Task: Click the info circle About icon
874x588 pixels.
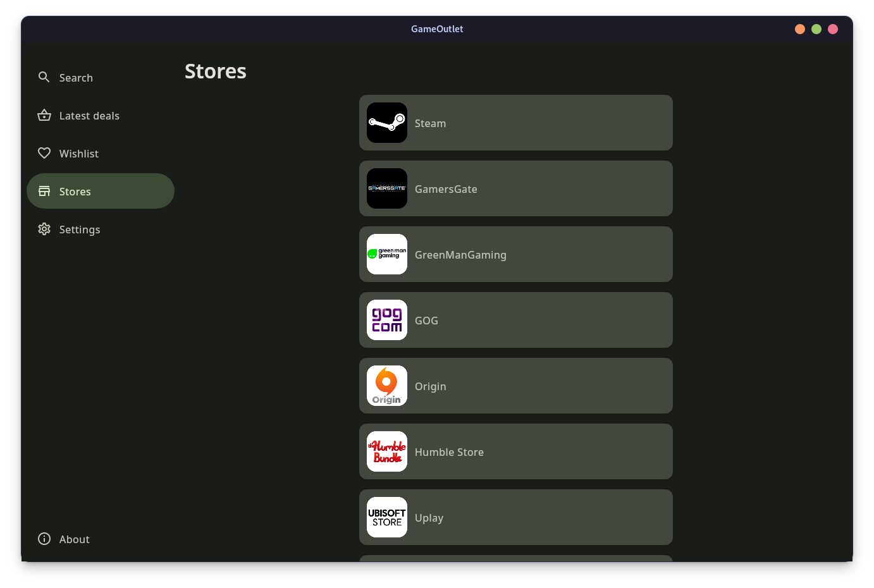Action: click(x=44, y=538)
